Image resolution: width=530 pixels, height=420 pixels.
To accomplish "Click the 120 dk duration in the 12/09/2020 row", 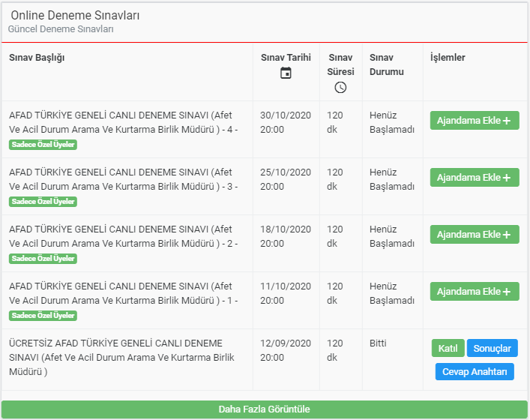I will [x=335, y=350].
